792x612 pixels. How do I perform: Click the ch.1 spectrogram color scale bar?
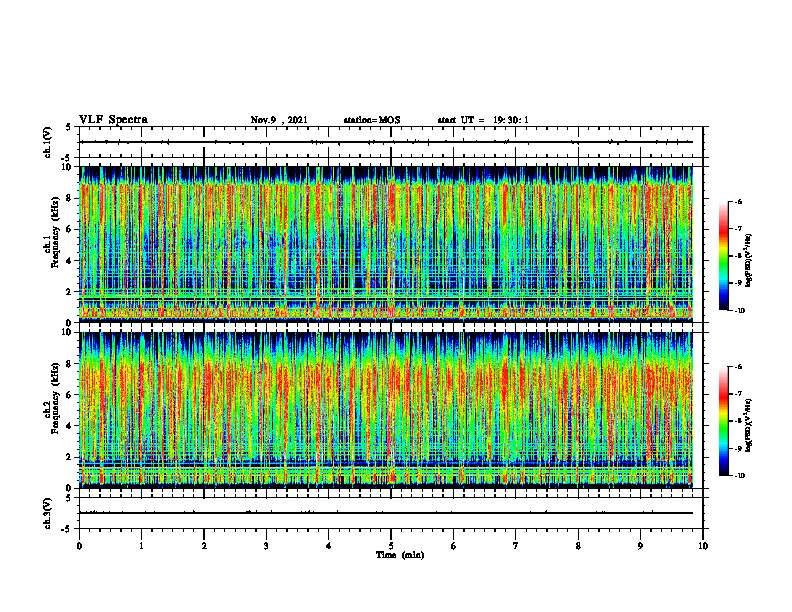pyautogui.click(x=724, y=256)
